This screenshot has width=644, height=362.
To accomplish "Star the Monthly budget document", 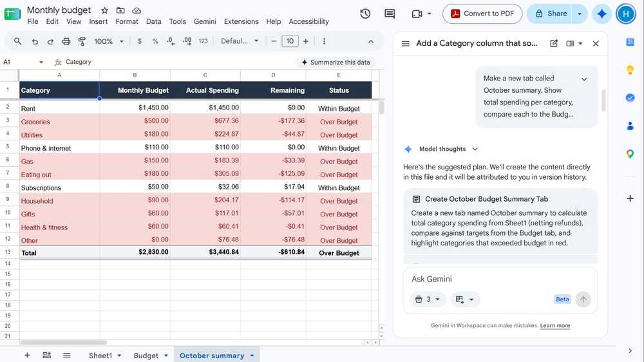I will pyautogui.click(x=105, y=10).
